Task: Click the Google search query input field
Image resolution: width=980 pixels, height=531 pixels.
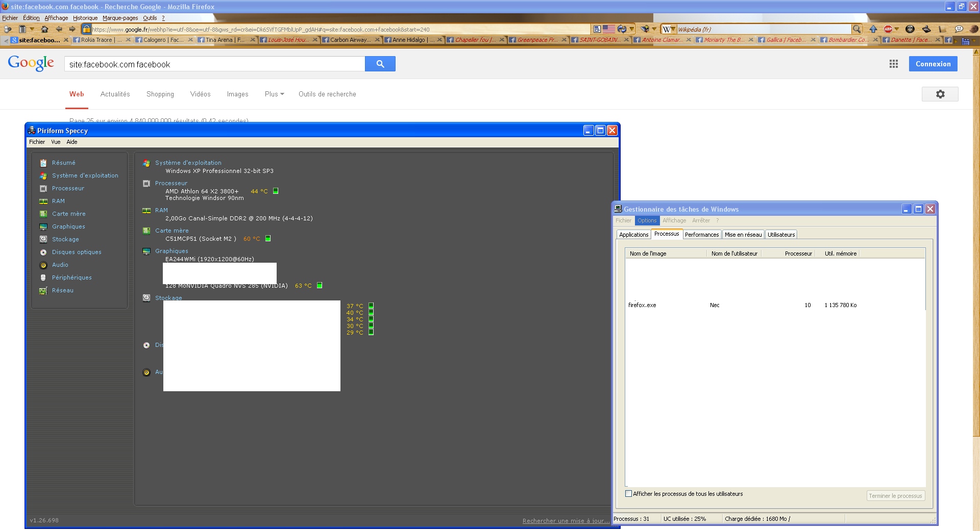Action: 214,64
